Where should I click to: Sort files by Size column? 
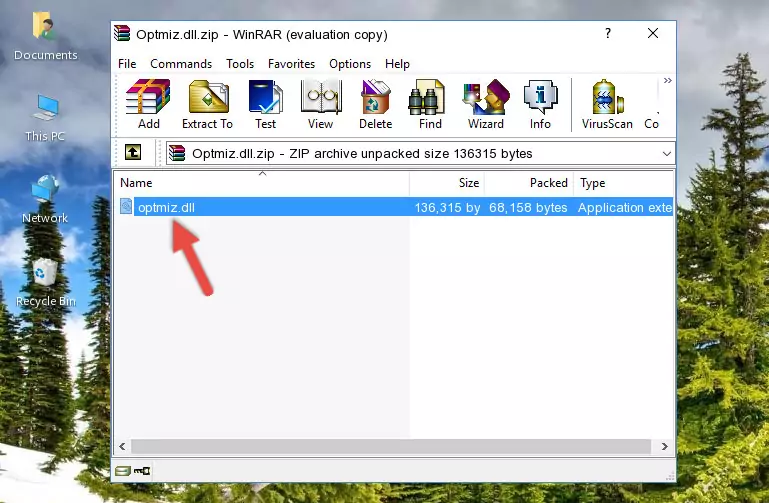pyautogui.click(x=447, y=183)
